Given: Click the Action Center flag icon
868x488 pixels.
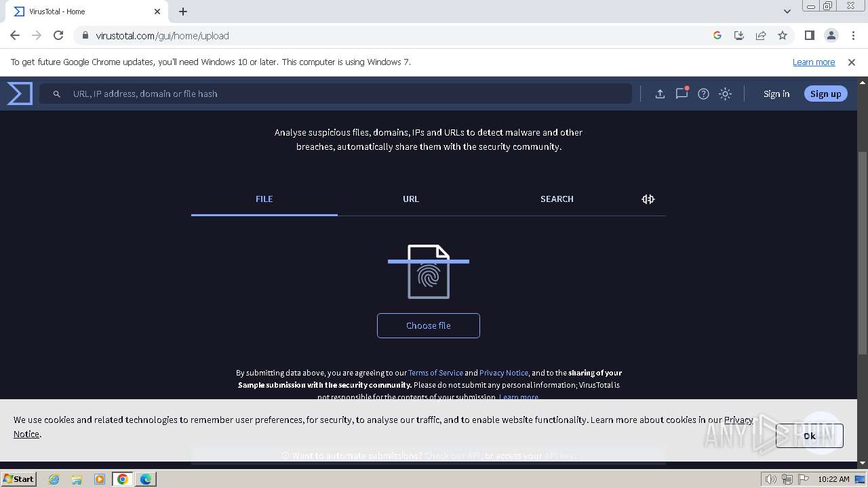Looking at the screenshot, I should point(803,479).
